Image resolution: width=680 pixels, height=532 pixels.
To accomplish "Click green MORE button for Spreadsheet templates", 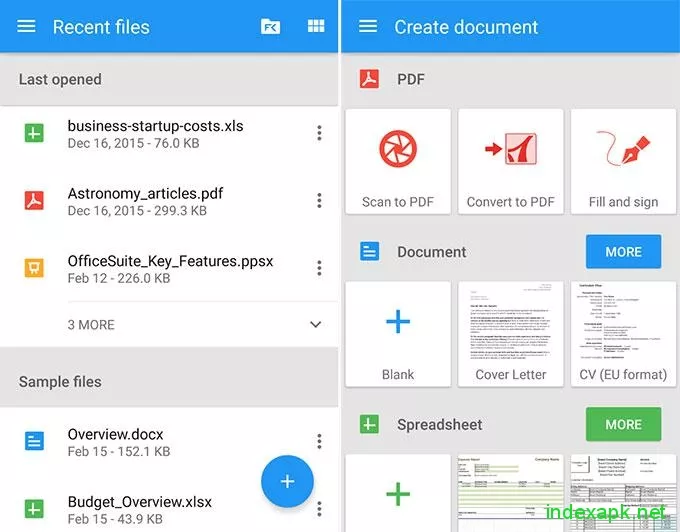I will click(624, 424).
